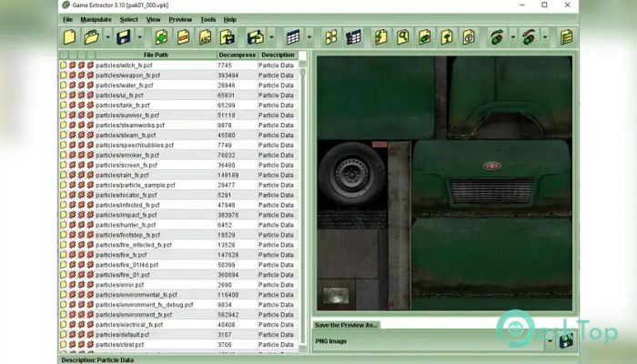This screenshot has height=364, width=637.
Task: Expand the Open Archive dropdown arrow
Action: pos(107,37)
